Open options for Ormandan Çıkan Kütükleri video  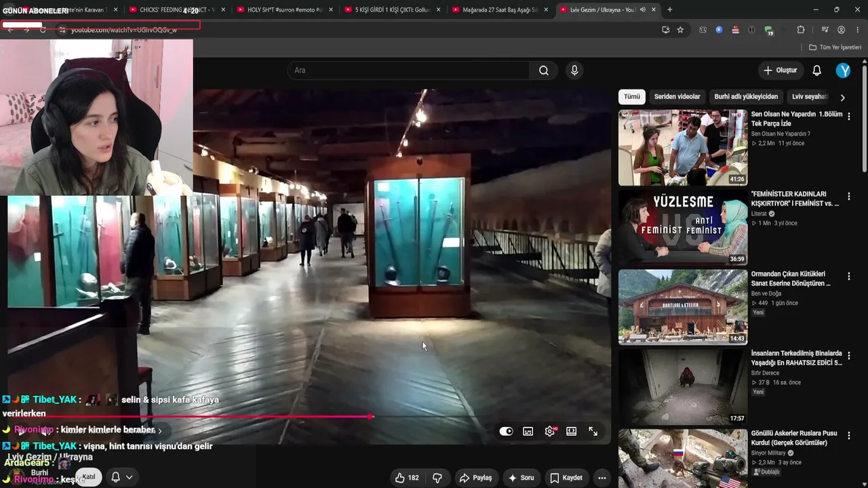(848, 277)
